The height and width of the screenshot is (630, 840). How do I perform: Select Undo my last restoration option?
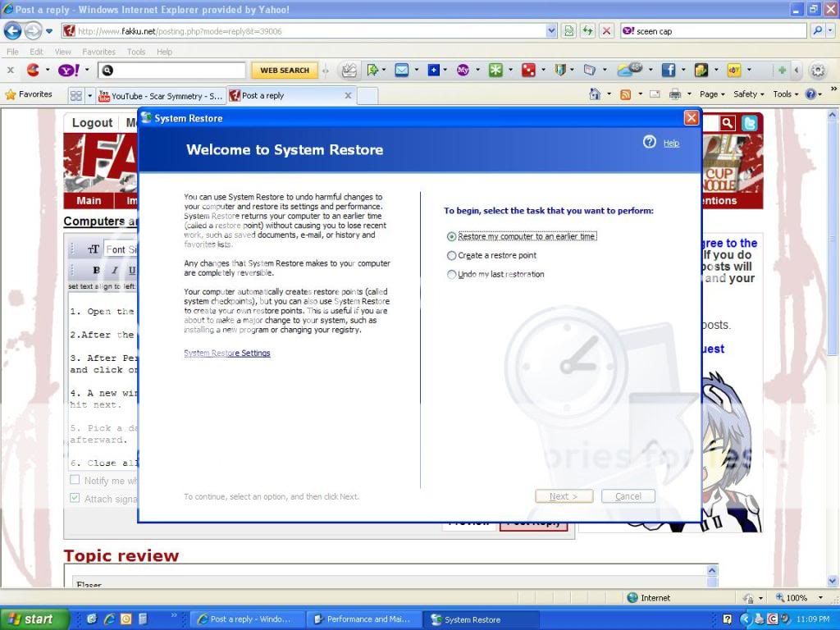pyautogui.click(x=452, y=275)
